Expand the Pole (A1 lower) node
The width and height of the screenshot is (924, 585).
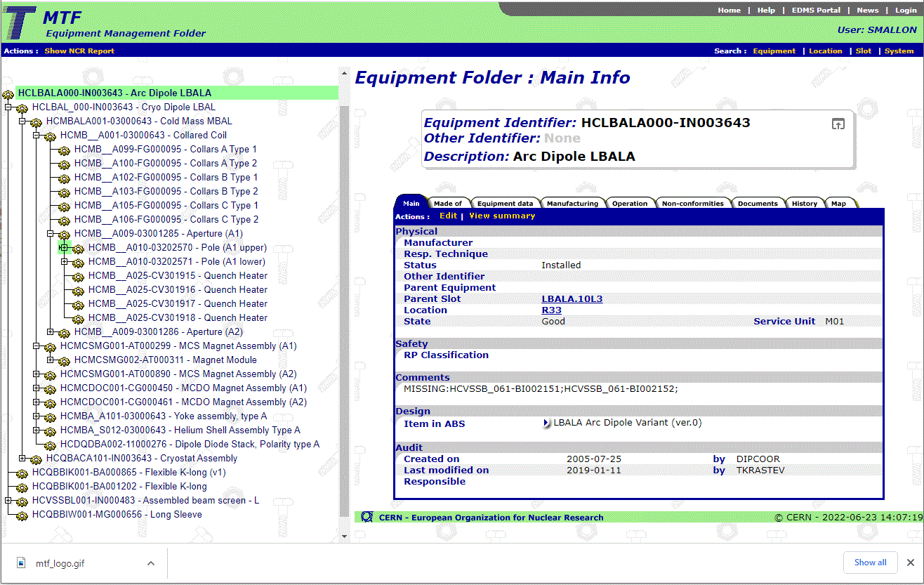pos(64,262)
